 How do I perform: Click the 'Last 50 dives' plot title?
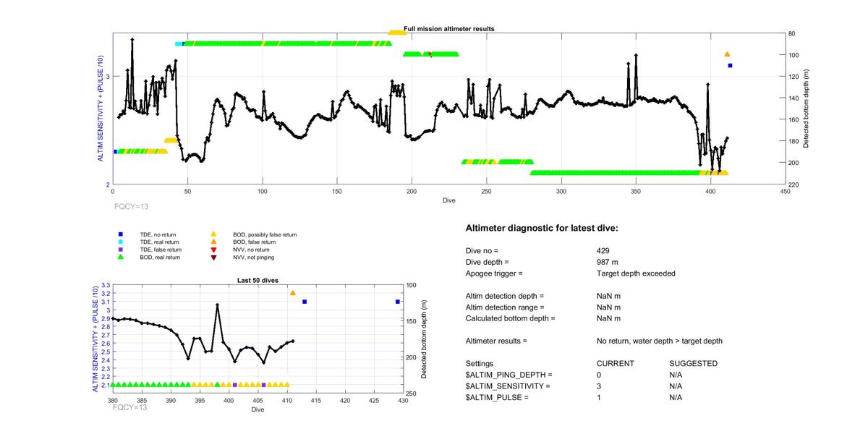pyautogui.click(x=258, y=280)
